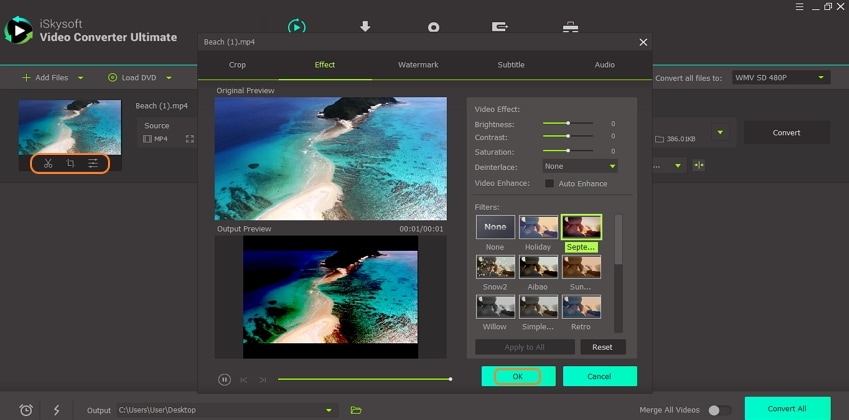Adjust the Brightness slider
Image resolution: width=849 pixels, height=420 pixels.
pos(567,123)
